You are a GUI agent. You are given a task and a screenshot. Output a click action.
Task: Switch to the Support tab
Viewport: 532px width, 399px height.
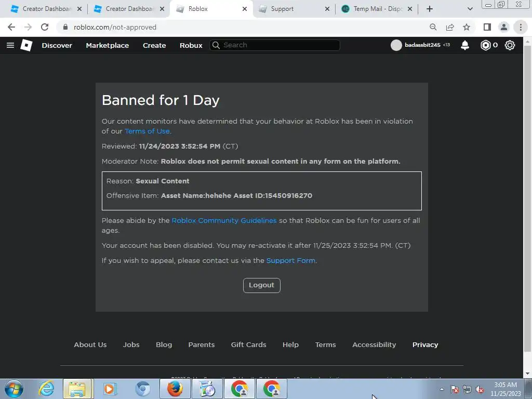[282, 9]
